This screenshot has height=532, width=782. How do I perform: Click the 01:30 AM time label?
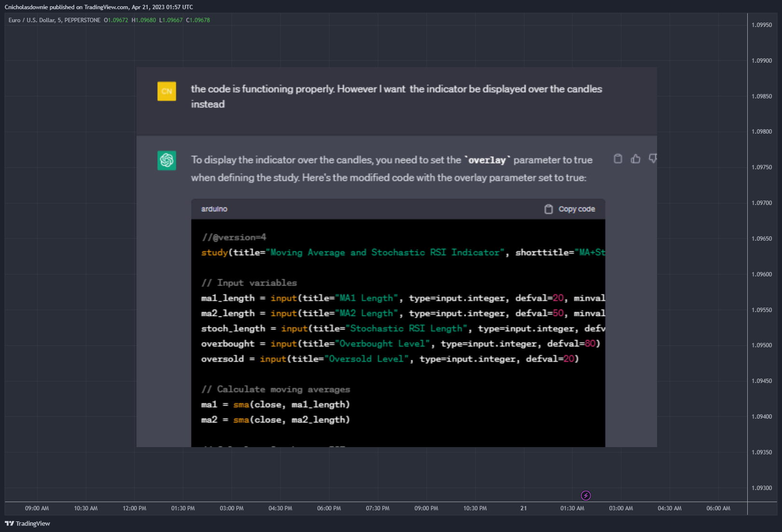point(572,508)
